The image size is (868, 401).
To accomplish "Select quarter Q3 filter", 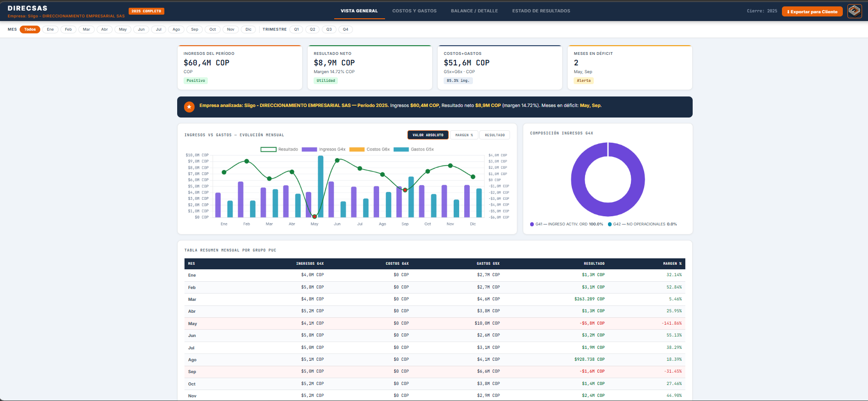I will [x=329, y=29].
